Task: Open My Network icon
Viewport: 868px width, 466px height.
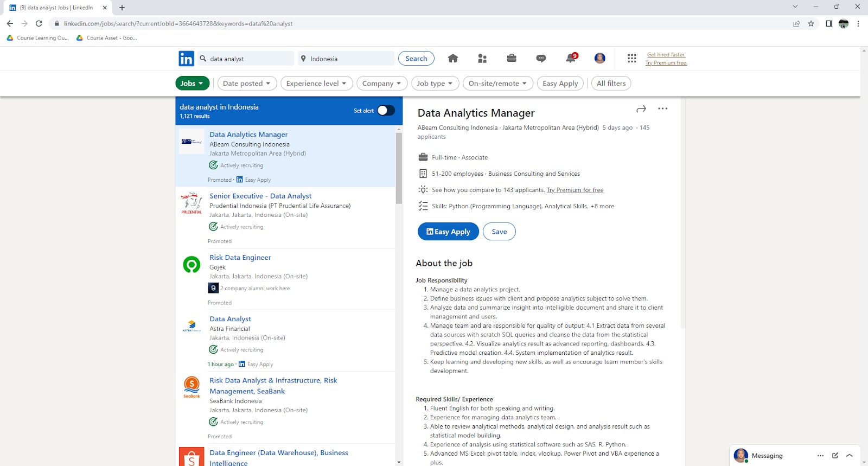Action: tap(482, 59)
